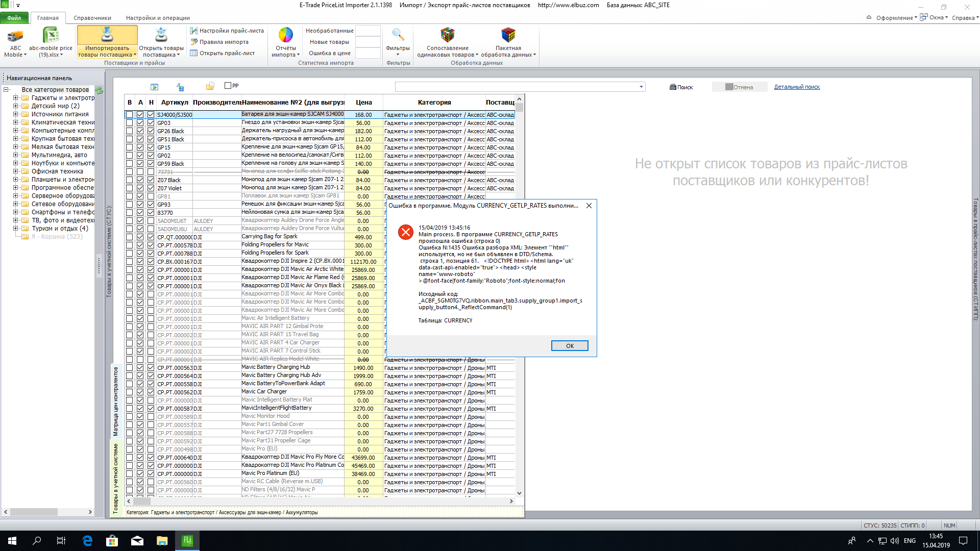Click the Поиск search button icon
Viewport: 980px width, 551px height.
pyautogui.click(x=673, y=87)
